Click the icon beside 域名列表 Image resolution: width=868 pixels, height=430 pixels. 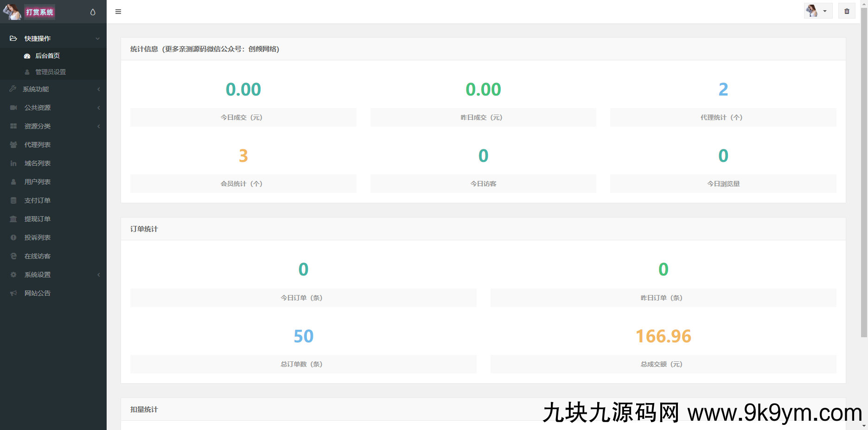pos(13,163)
